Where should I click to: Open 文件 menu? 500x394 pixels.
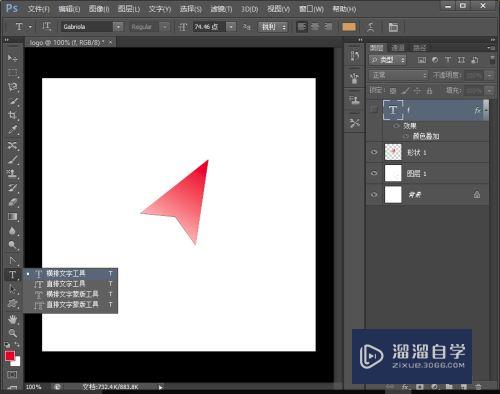[x=39, y=9]
